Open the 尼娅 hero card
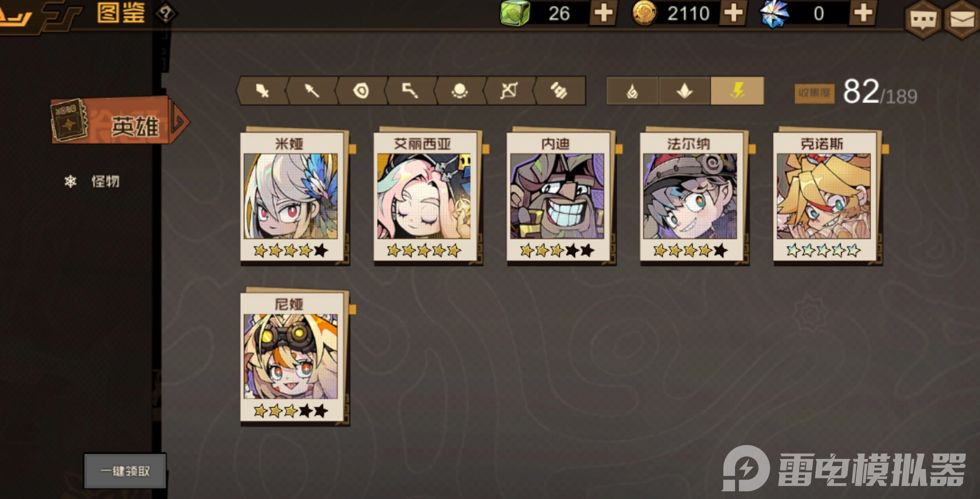 292,357
